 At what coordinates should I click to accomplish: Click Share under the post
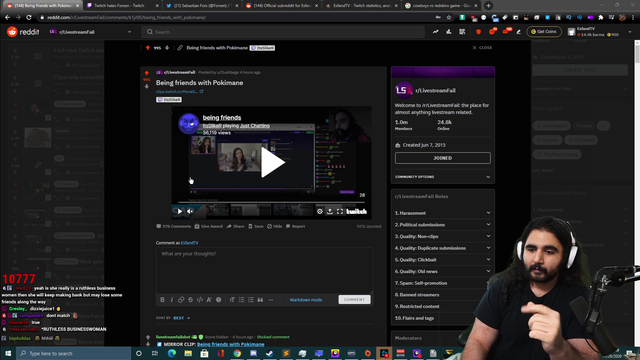[x=236, y=226]
